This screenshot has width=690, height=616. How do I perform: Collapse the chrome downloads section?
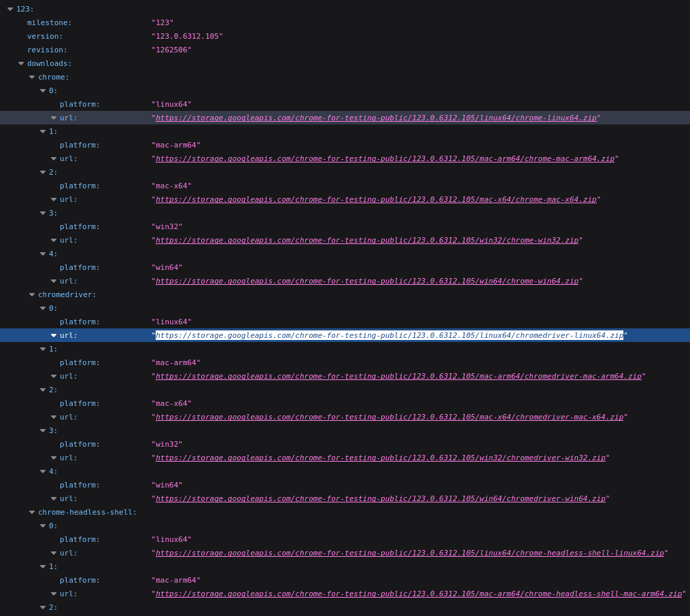(32, 78)
